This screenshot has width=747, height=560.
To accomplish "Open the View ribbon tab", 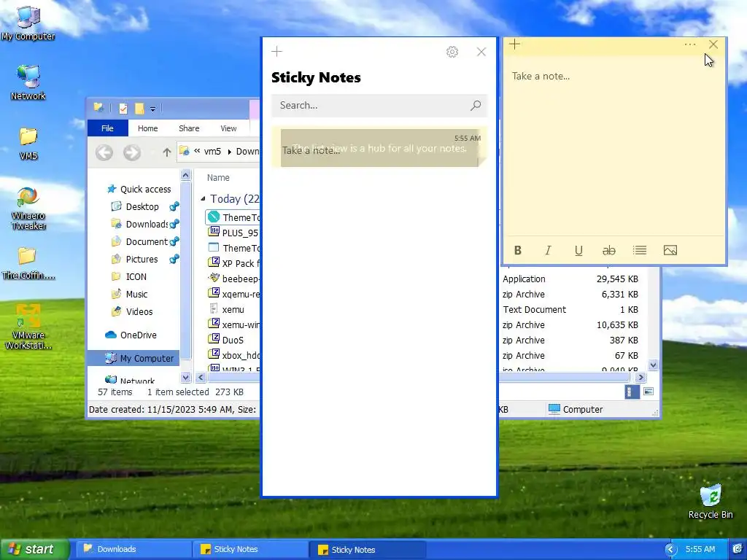I will point(228,128).
